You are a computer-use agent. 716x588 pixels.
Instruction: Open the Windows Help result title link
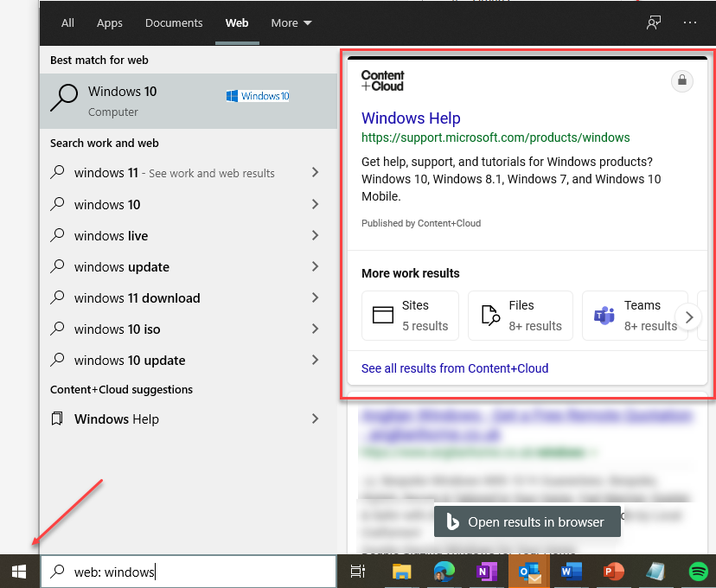(411, 118)
